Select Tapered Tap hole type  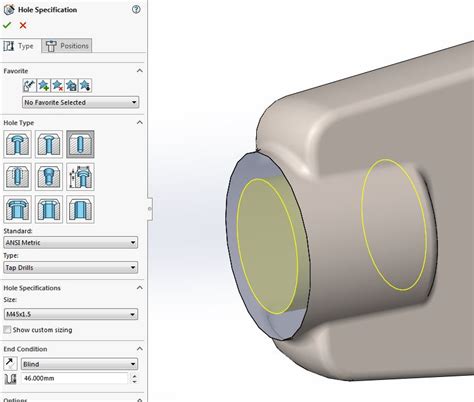click(x=49, y=177)
